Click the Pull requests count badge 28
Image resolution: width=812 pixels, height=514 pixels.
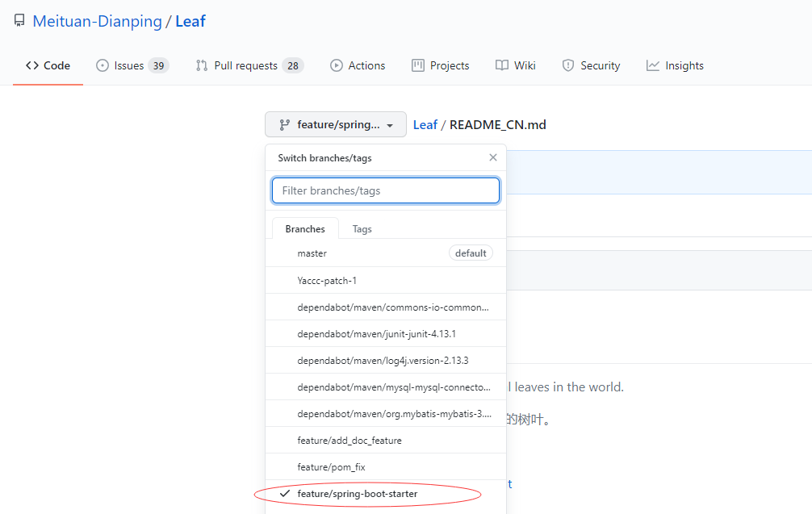point(293,65)
